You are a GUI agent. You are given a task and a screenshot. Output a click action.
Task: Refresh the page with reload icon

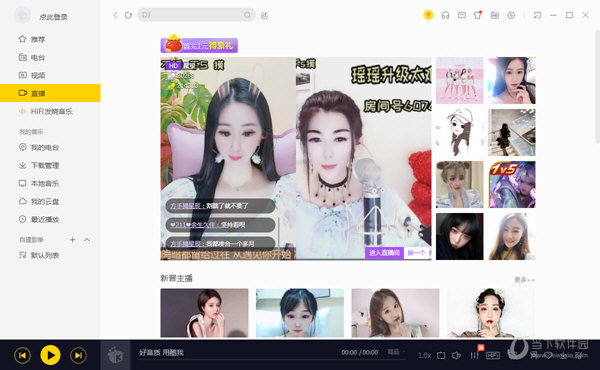128,15
